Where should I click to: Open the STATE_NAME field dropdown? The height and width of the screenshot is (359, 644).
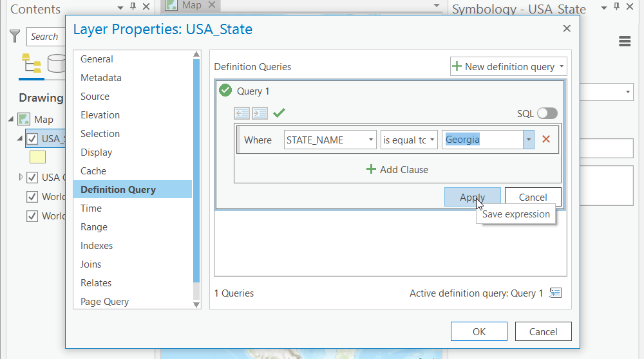tap(370, 140)
